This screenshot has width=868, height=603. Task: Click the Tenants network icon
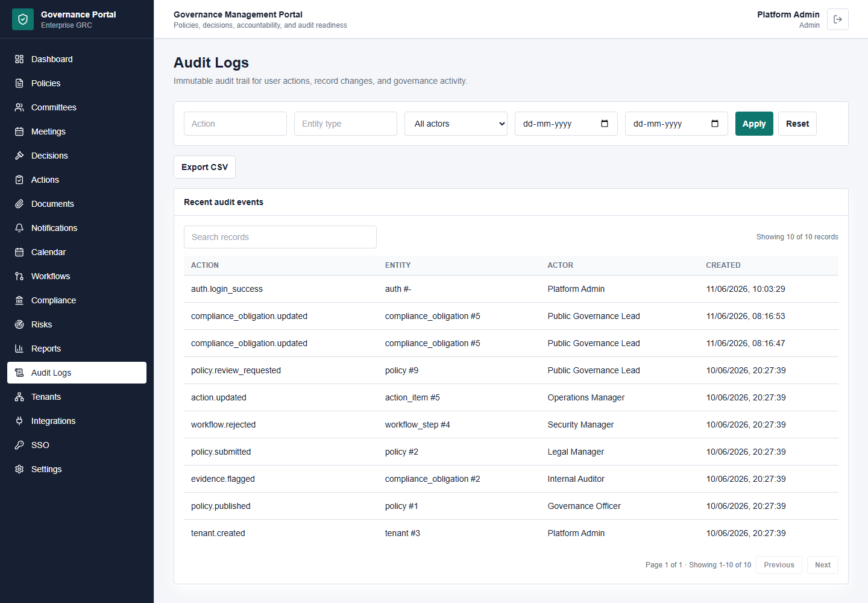point(19,397)
